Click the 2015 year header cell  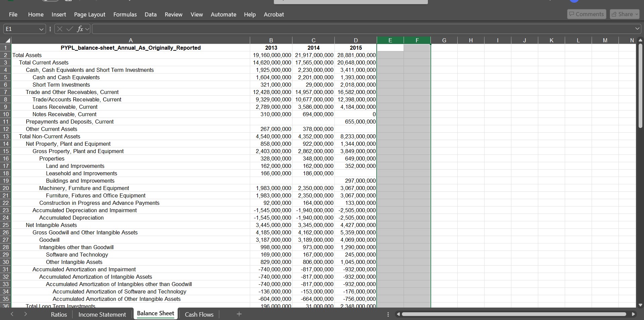(x=356, y=48)
